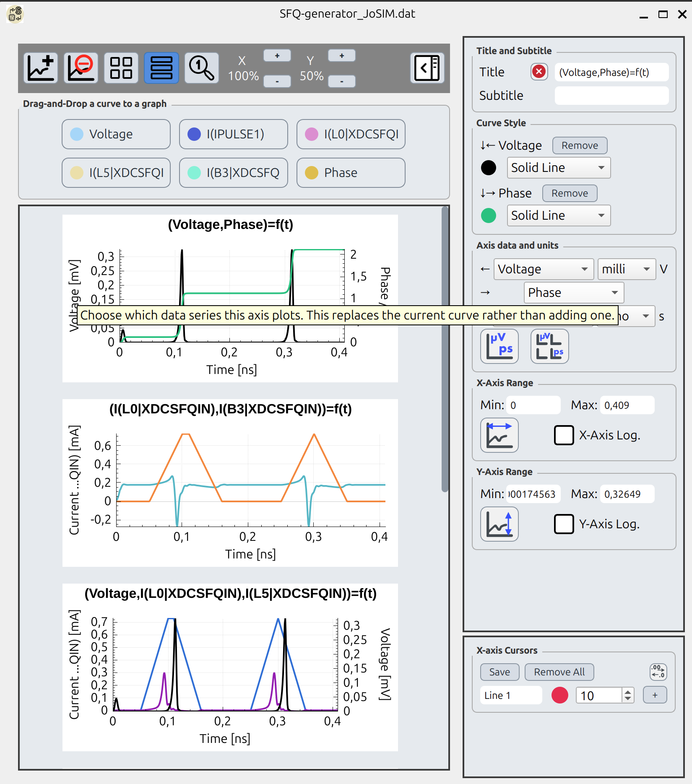Click the application logo icon
This screenshot has height=784, width=692.
(x=15, y=14)
